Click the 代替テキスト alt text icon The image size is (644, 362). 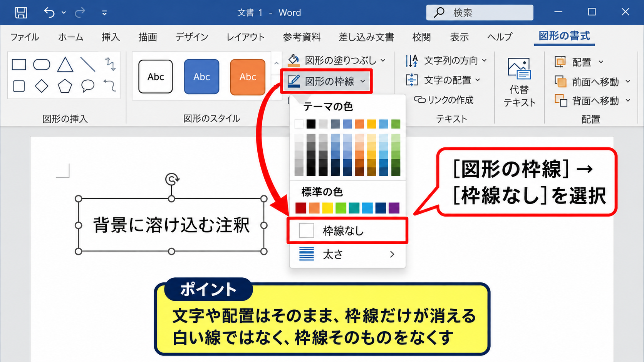point(519,69)
